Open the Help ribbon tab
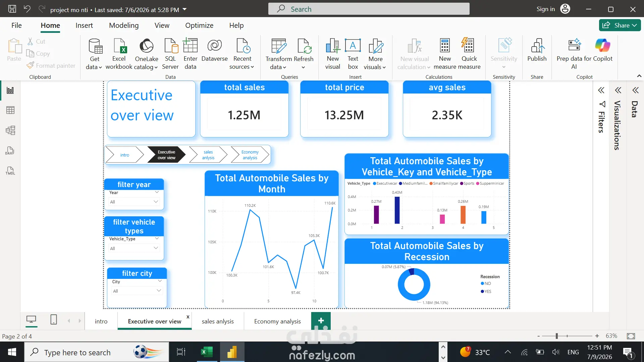This screenshot has width=644, height=362. (x=236, y=25)
